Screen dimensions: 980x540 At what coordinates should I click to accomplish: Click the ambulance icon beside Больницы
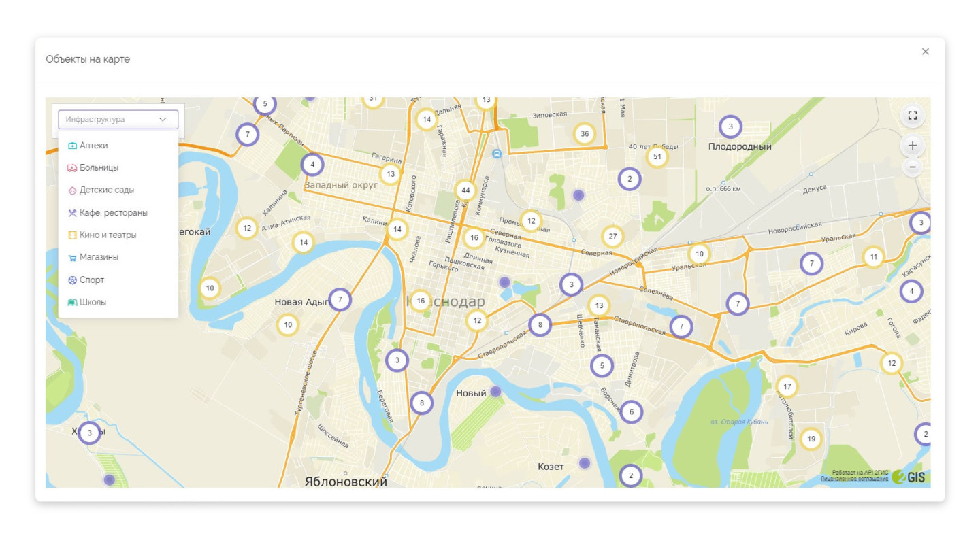pos(72,168)
